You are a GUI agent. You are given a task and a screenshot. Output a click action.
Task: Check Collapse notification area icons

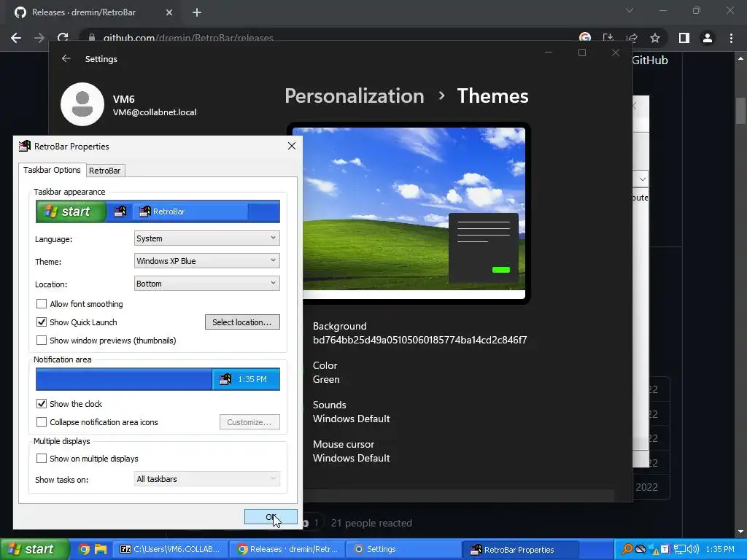tap(42, 422)
